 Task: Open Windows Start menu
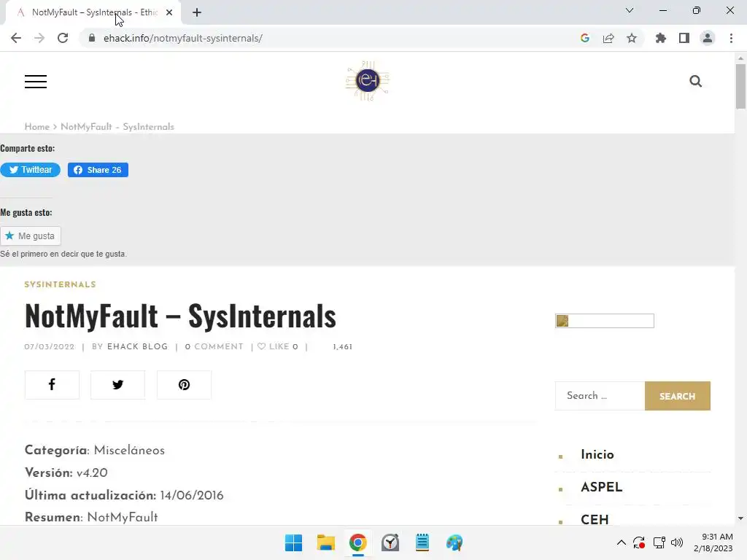pos(293,542)
